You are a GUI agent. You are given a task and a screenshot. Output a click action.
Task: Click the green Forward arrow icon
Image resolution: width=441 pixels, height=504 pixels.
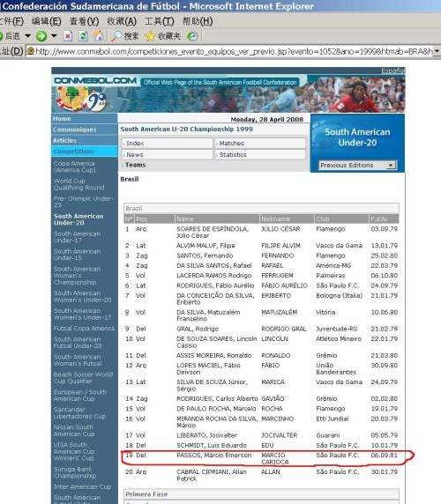point(41,36)
